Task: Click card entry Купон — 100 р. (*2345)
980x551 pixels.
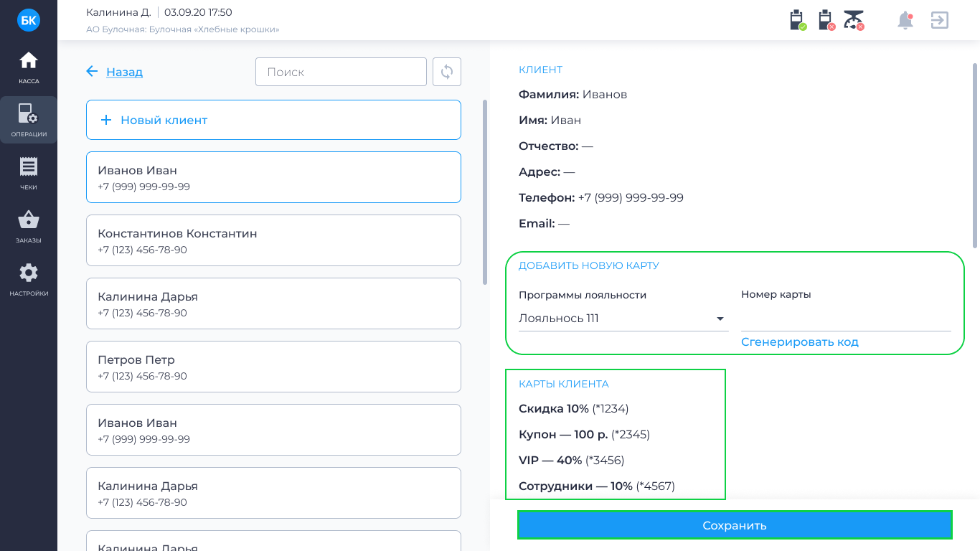Action: click(584, 434)
